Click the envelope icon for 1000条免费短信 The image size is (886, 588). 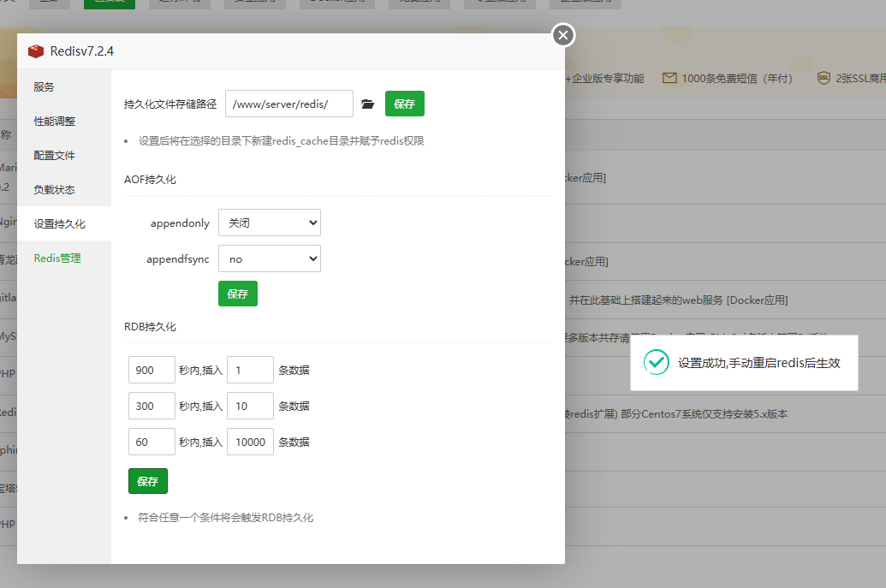coord(669,78)
